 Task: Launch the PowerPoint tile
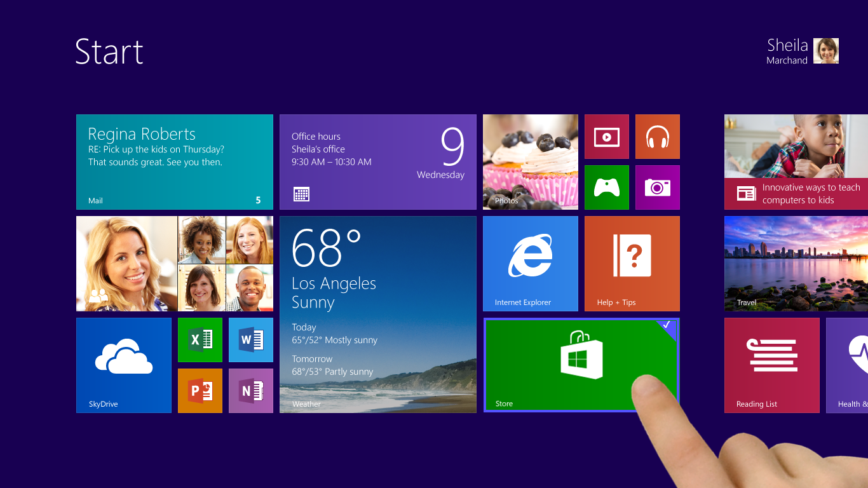[x=200, y=391]
